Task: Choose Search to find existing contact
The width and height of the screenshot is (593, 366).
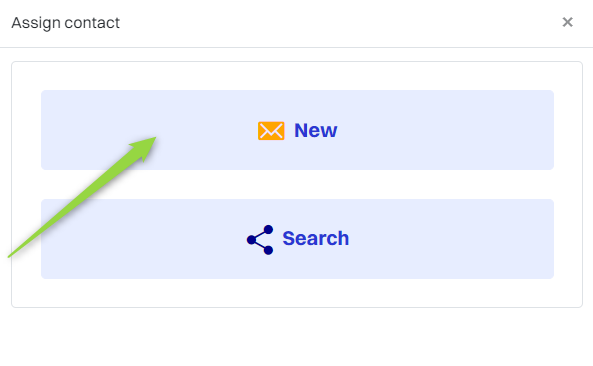Action: (x=297, y=239)
